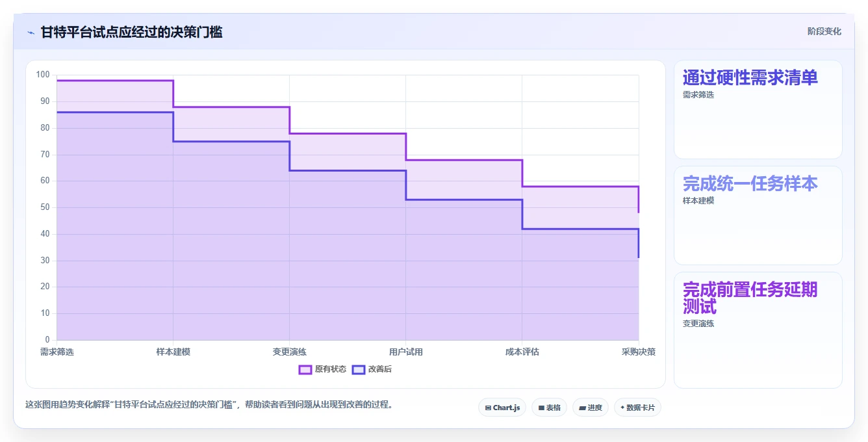Click the blue 改善后 legend swatch

pyautogui.click(x=359, y=369)
